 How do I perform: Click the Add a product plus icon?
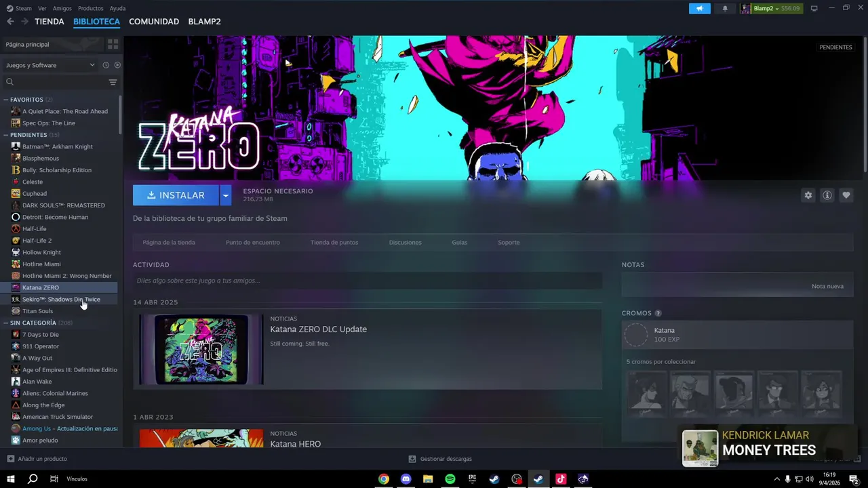click(x=10, y=459)
